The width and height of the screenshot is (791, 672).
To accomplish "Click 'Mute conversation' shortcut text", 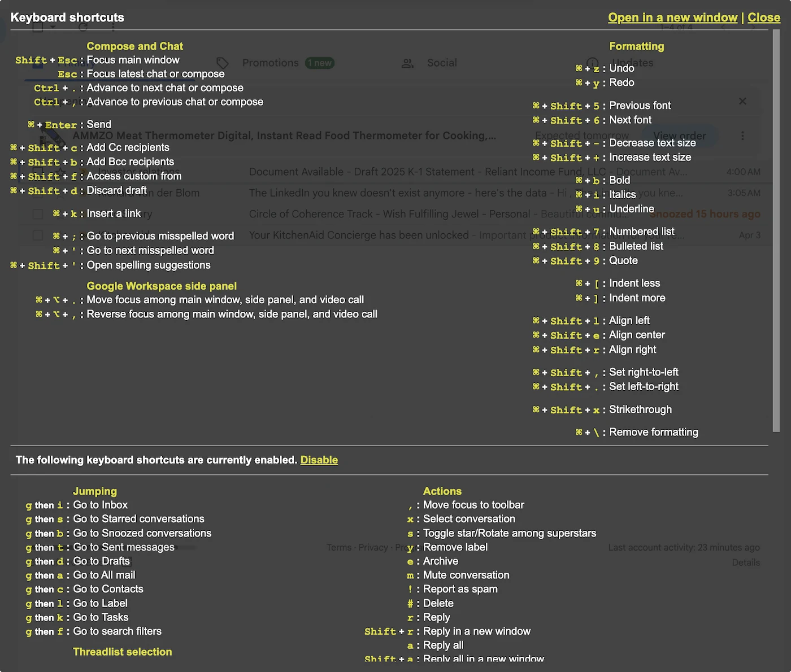I will pos(466,575).
